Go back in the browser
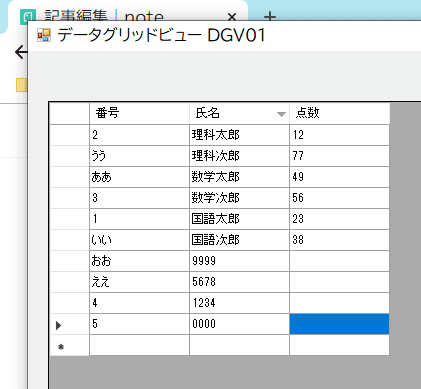 click(x=21, y=52)
